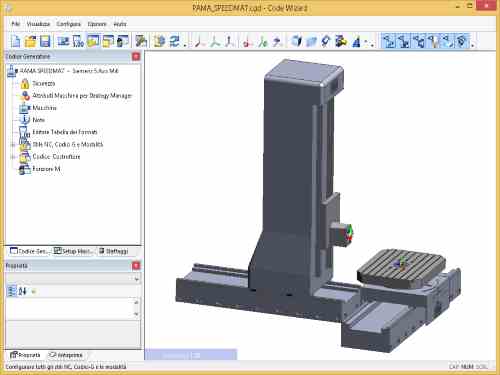The width and height of the screenshot is (500, 375).
Task: Toggle categorized sort icon in Proprietà panel
Action: (12, 291)
